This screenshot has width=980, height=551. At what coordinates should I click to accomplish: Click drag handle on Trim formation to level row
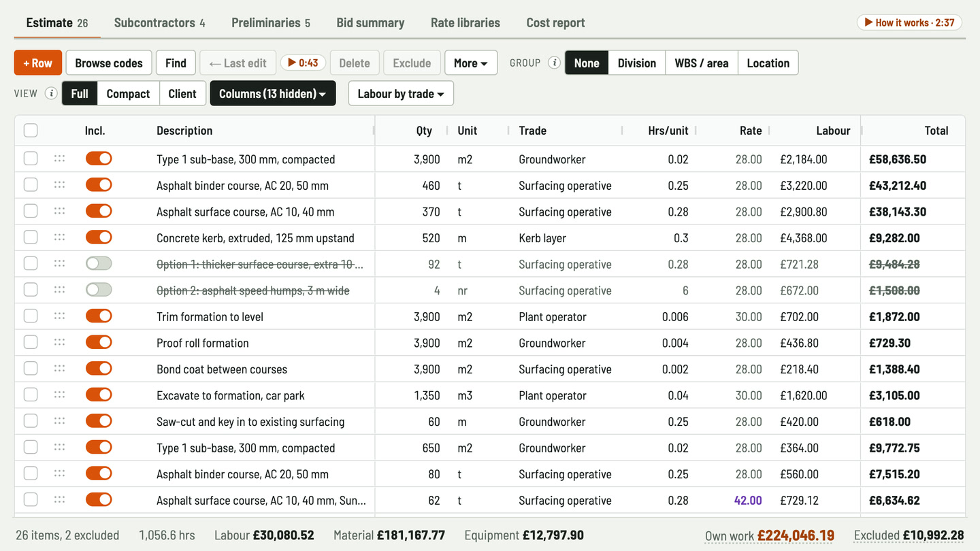tap(59, 316)
